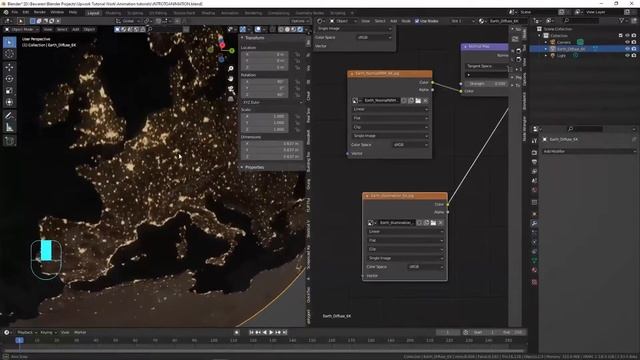Toggle Earth_Diffuse_6K render camera icon in outliner
The height and width of the screenshot is (360, 640).
tap(634, 49)
